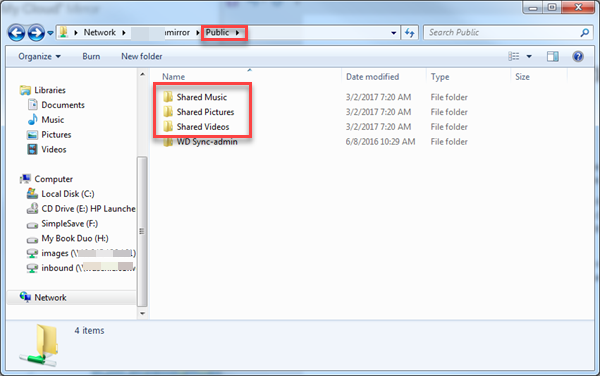Image resolution: width=600 pixels, height=376 pixels.
Task: Select the Shared Pictures folder icon
Action: click(168, 112)
